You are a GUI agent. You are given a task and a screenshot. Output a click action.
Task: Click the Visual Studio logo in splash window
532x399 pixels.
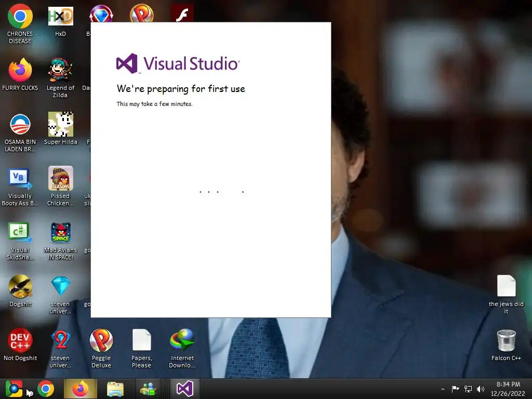[178, 63]
